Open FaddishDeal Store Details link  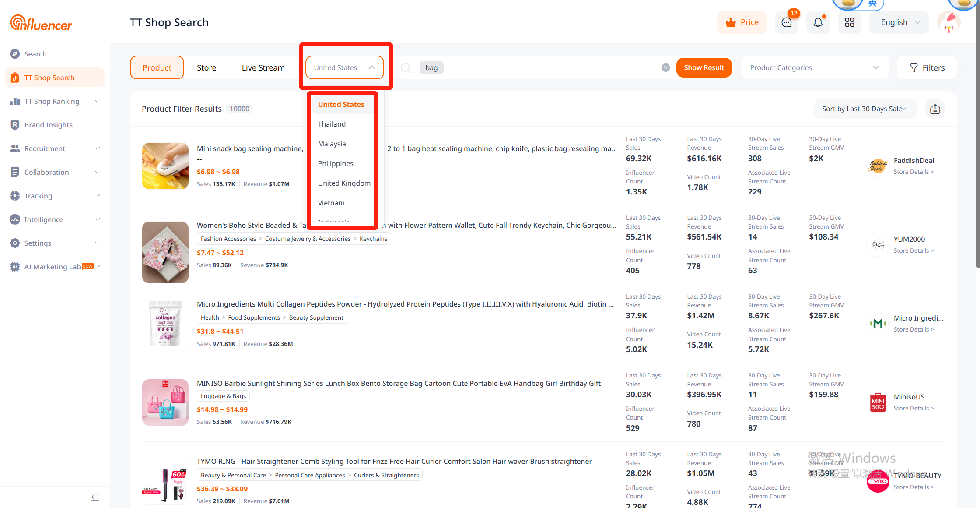[913, 172]
